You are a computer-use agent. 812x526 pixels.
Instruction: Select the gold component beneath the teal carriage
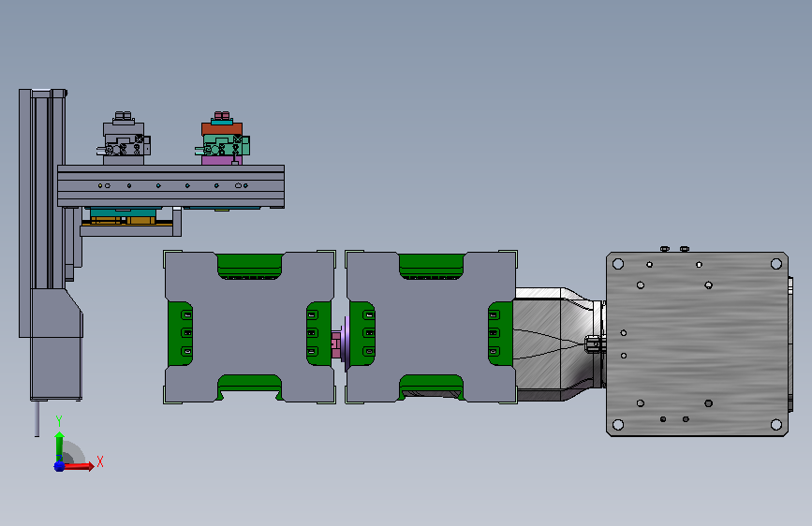click(124, 221)
